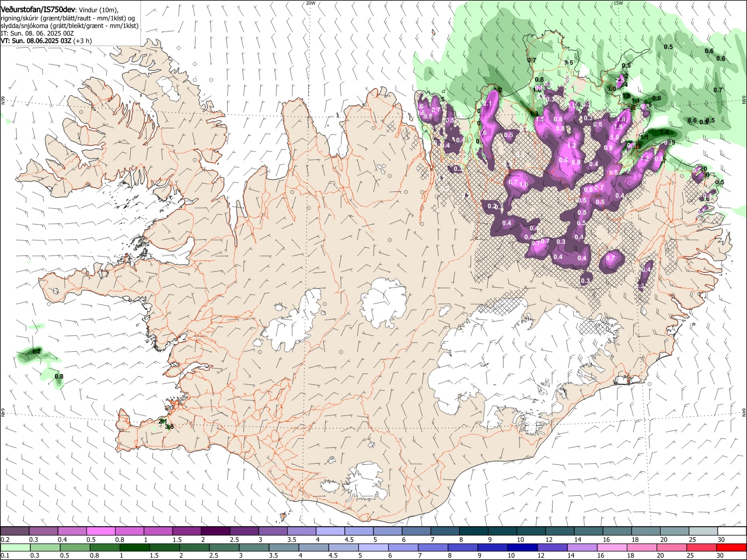
Task: Click the Hofsjökull glacier in central Iceland
Action: click(x=383, y=302)
